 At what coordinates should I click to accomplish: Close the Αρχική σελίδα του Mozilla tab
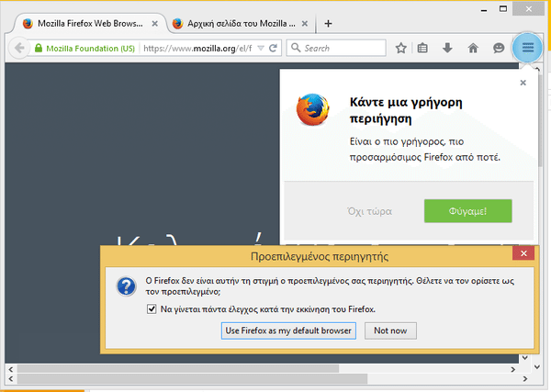click(305, 24)
